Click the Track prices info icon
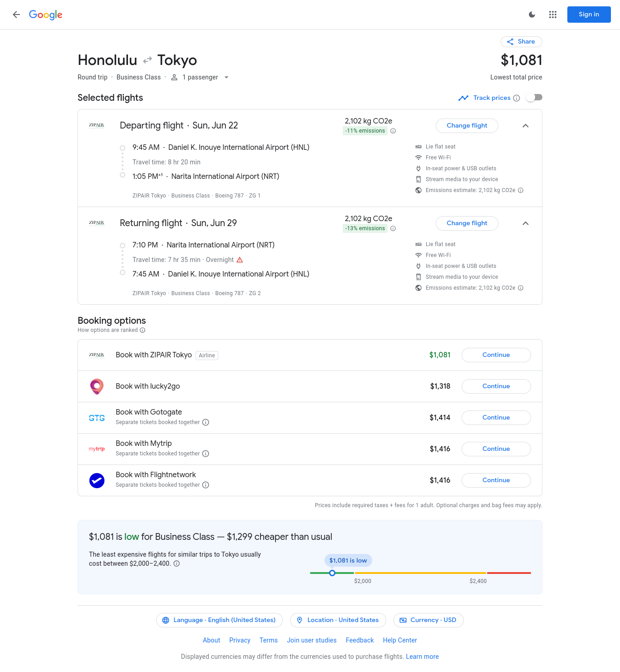Screen dimensions: 620x672 click(517, 98)
